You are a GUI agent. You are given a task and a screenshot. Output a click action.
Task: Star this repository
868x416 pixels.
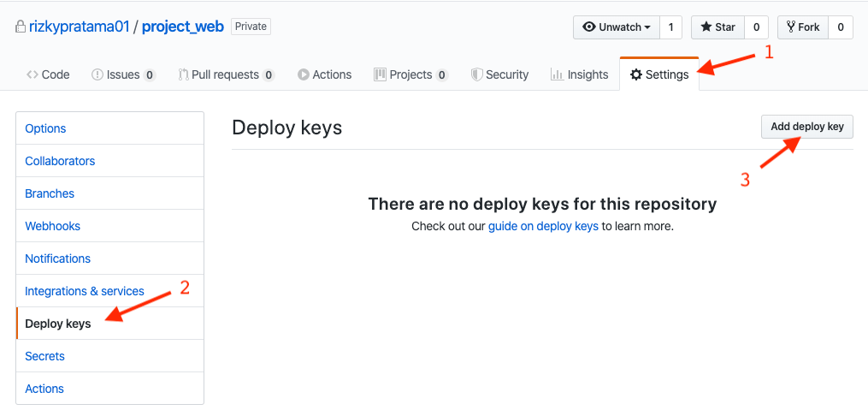718,27
